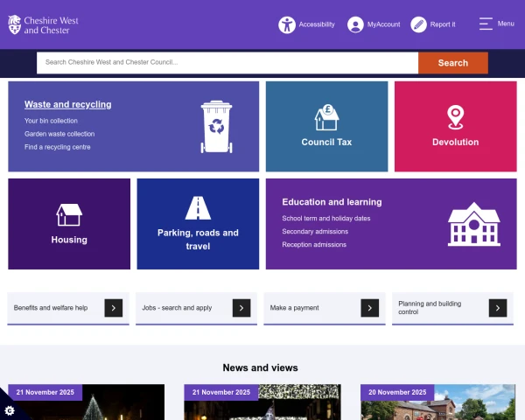Open Benefits and welfare help link
Viewport: 525px width, 420px height.
(51, 308)
